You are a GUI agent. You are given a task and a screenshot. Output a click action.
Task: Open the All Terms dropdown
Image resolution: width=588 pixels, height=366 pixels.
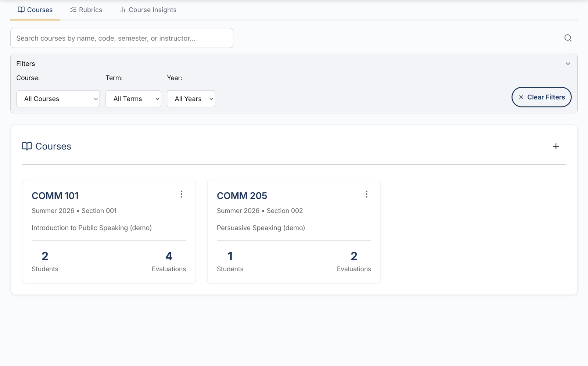(133, 99)
